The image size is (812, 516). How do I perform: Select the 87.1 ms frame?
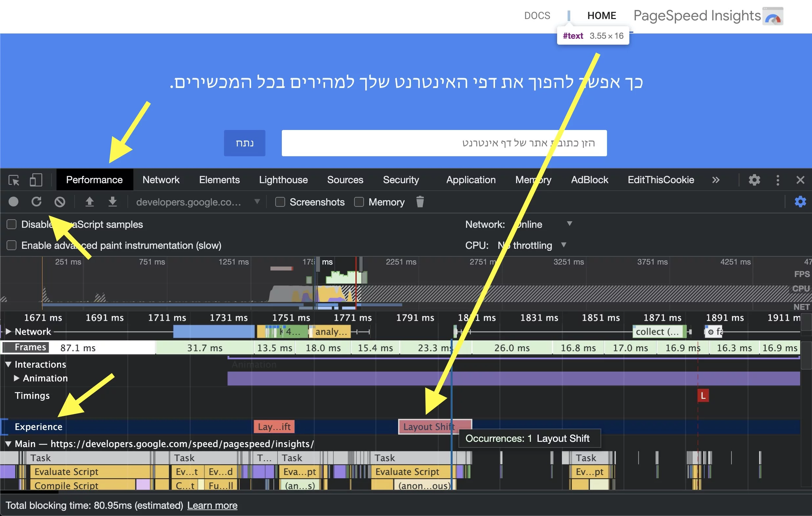78,348
